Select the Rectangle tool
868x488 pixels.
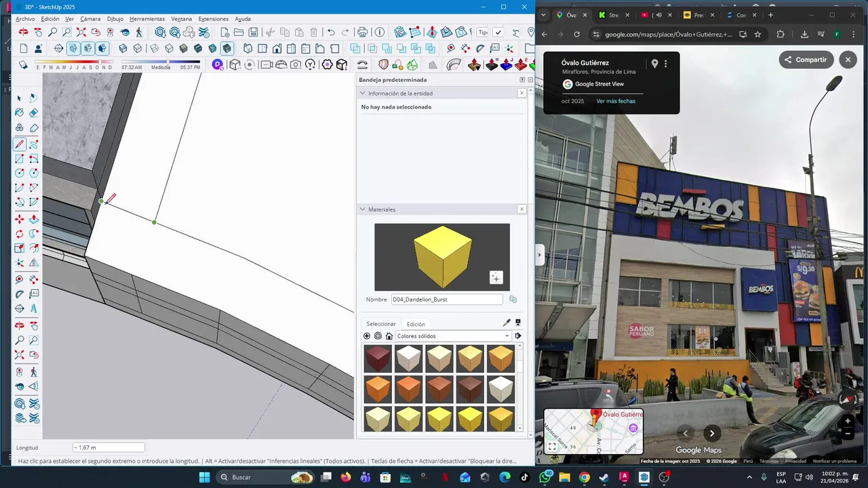[19, 159]
